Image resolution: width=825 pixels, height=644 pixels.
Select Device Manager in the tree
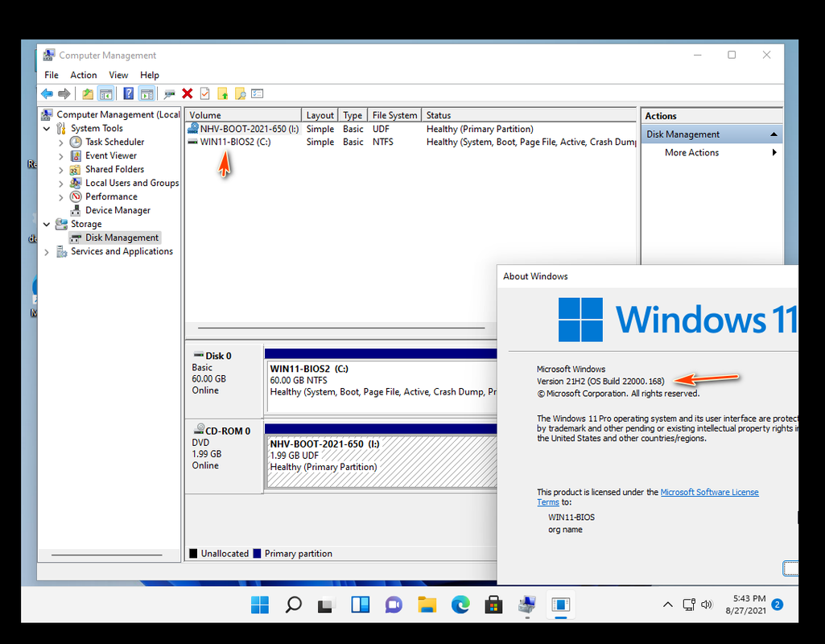(x=110, y=210)
